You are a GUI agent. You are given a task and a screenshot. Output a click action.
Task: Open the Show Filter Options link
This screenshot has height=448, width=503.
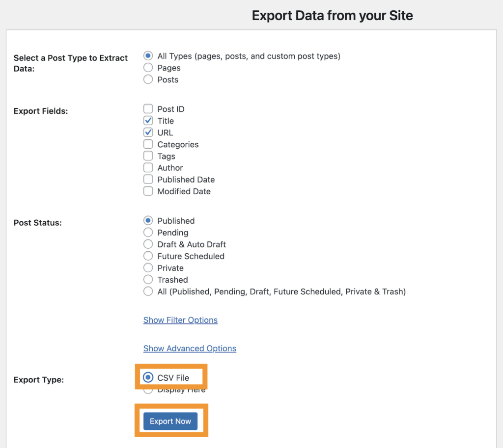[x=180, y=319]
